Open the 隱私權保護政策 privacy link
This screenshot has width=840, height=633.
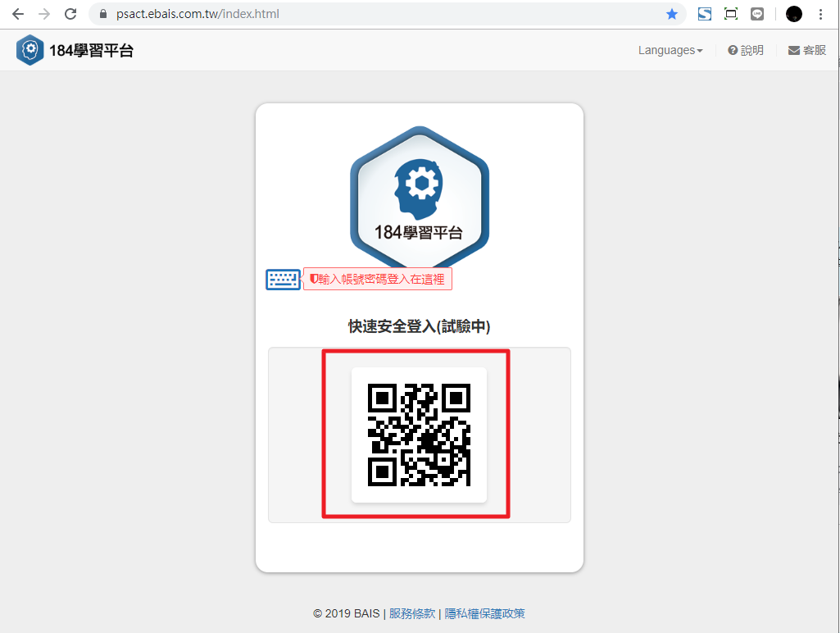485,613
